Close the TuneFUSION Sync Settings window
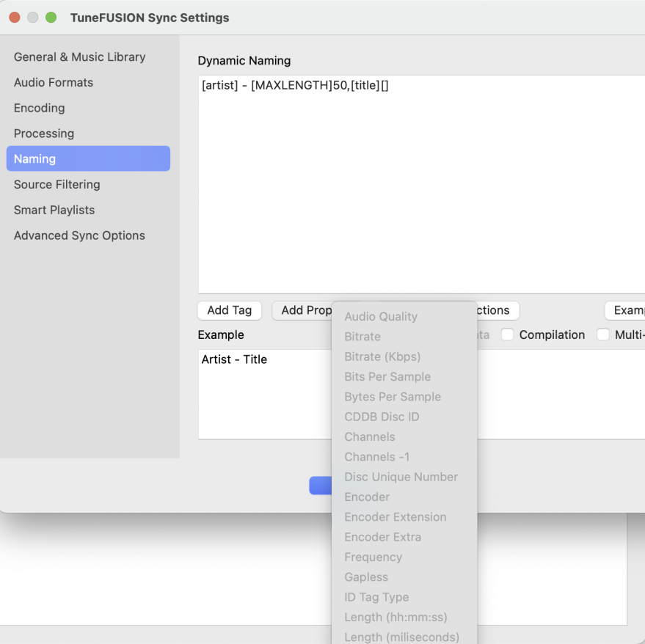The width and height of the screenshot is (645, 644). click(x=15, y=18)
